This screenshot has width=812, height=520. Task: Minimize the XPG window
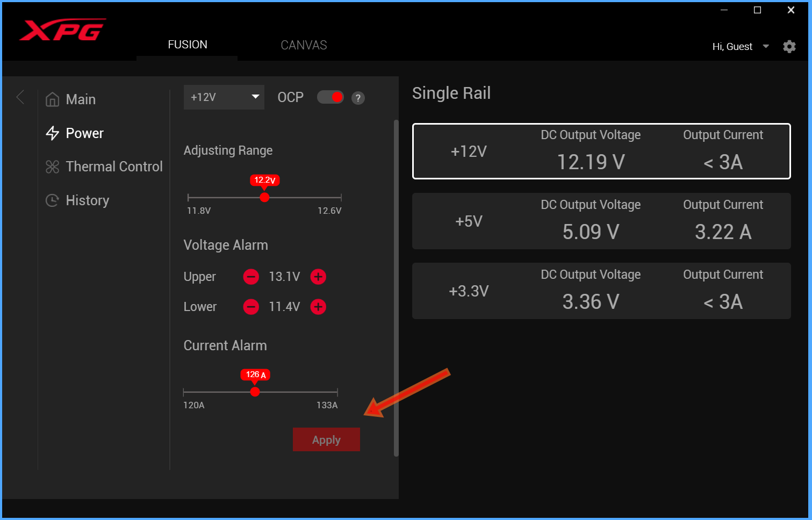coord(724,10)
